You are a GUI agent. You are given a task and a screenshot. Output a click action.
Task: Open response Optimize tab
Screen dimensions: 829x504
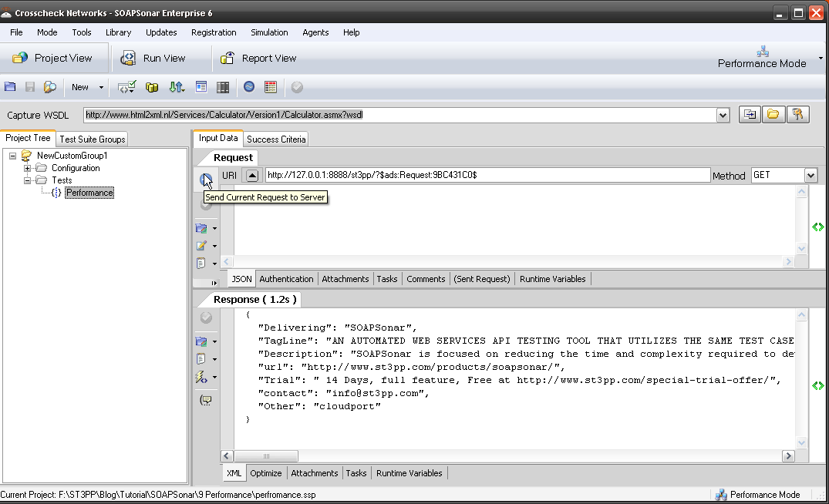266,473
